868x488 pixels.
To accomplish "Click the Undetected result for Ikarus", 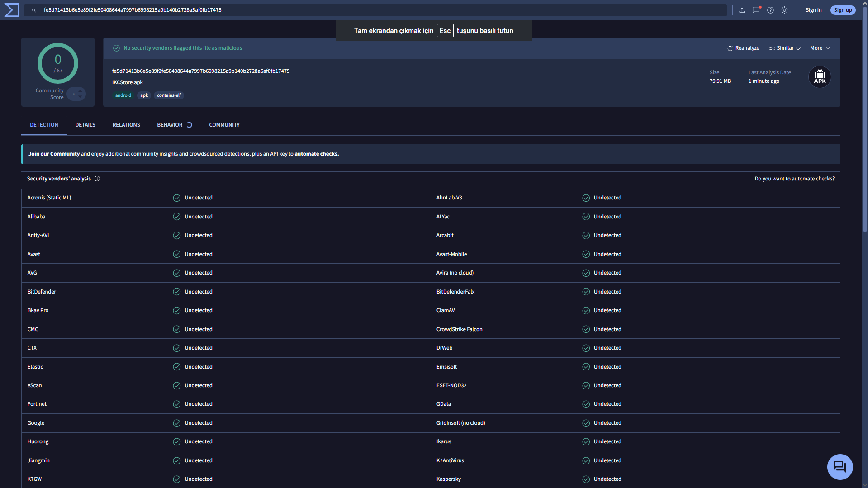I will (x=607, y=441).
